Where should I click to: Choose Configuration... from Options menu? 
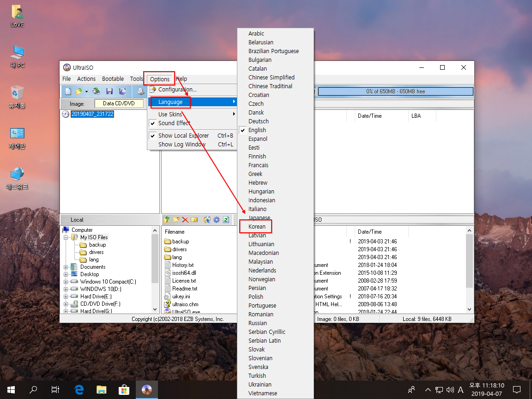(192, 90)
